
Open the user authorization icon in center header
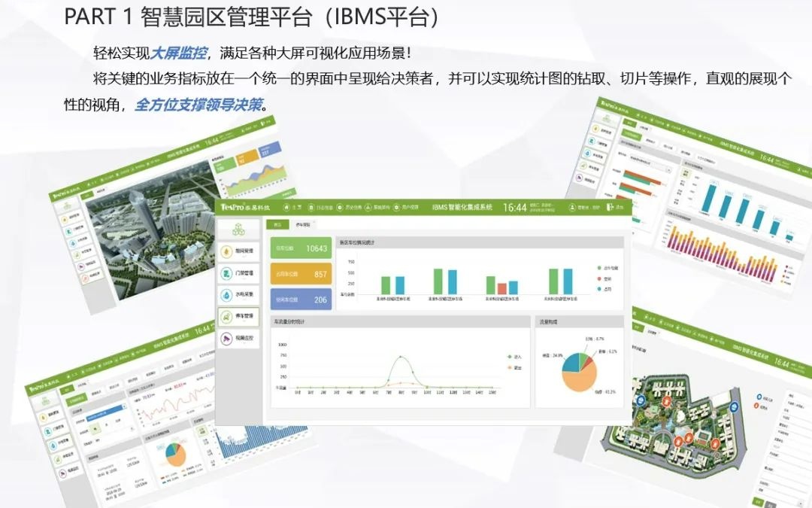pos(397,208)
